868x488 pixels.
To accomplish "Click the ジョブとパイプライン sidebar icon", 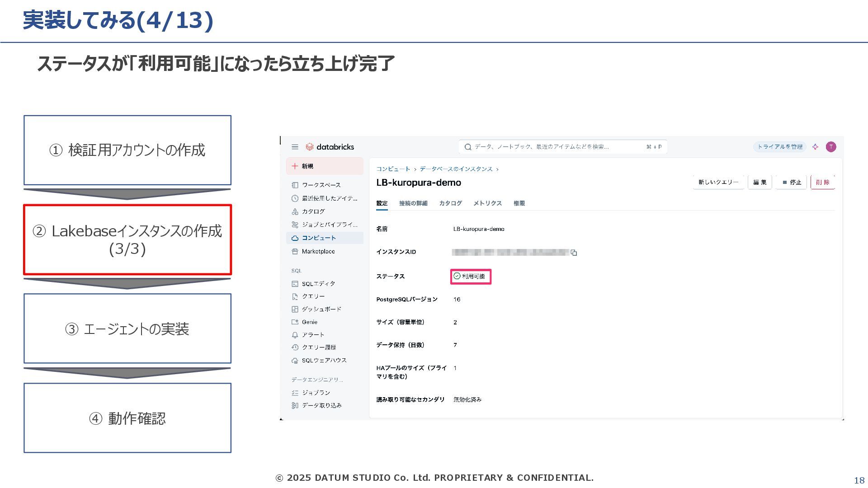I will click(295, 225).
